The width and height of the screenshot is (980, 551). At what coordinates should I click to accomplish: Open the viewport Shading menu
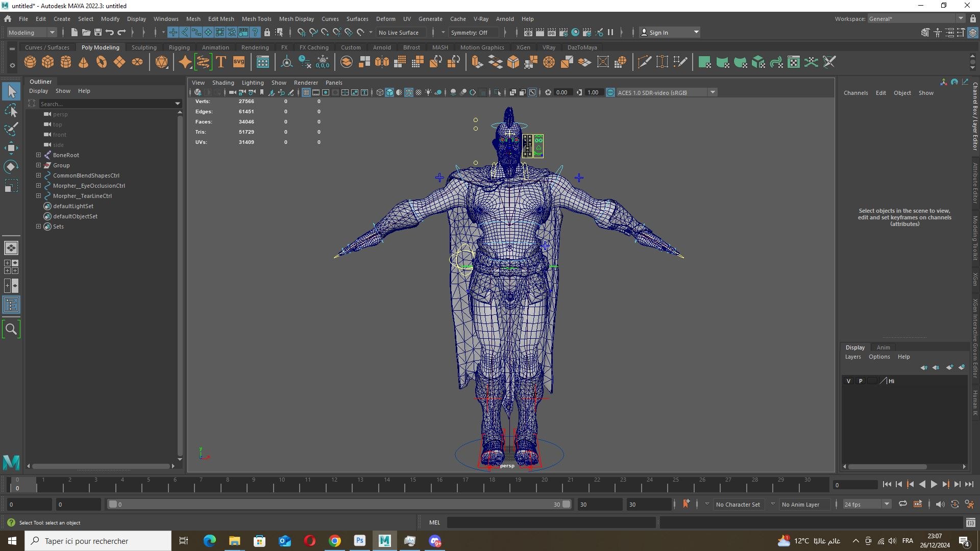point(223,83)
